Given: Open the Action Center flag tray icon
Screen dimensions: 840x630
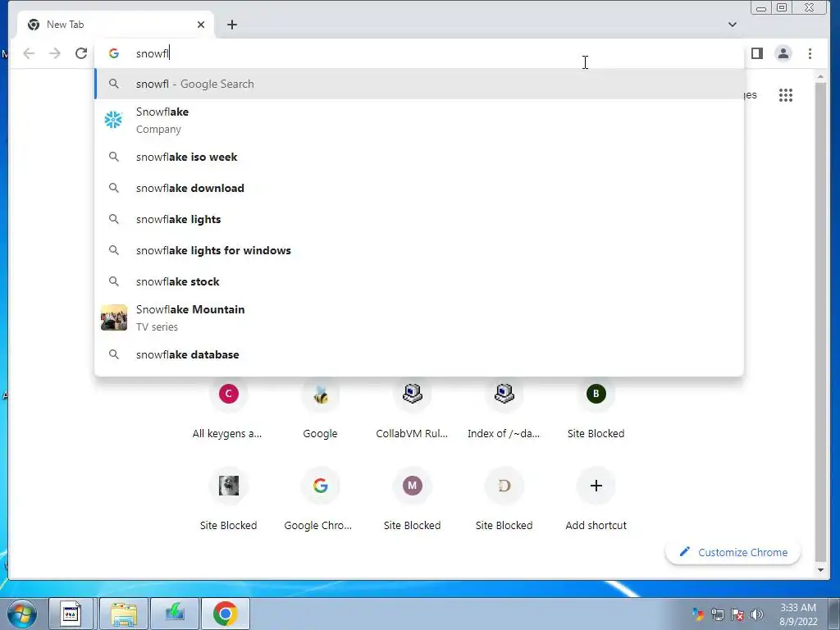Looking at the screenshot, I should [737, 614].
